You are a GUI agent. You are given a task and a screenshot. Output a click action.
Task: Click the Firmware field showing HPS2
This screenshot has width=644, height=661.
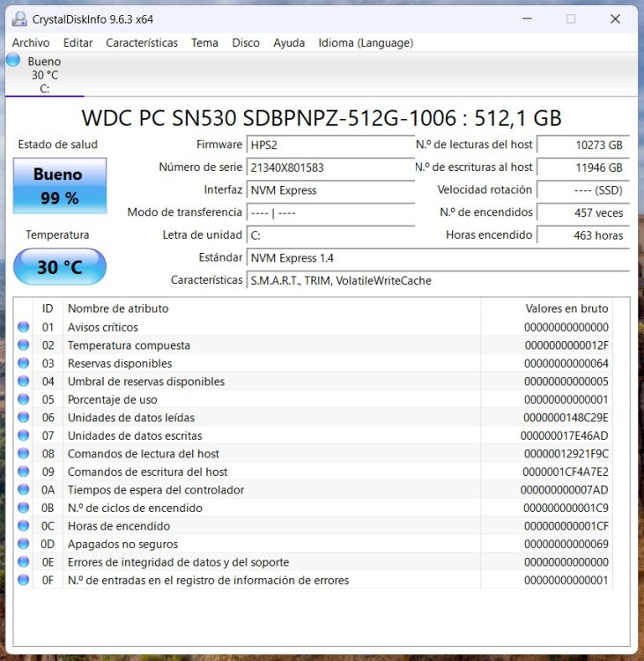(331, 145)
